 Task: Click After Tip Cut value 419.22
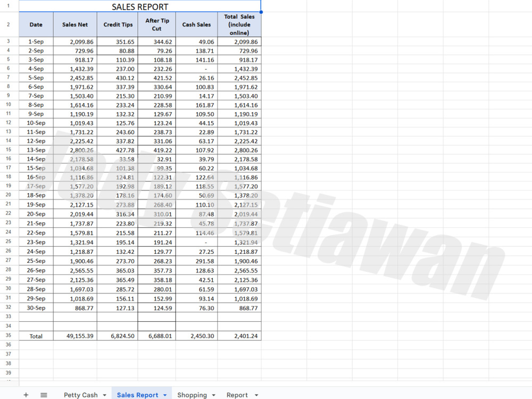click(157, 151)
